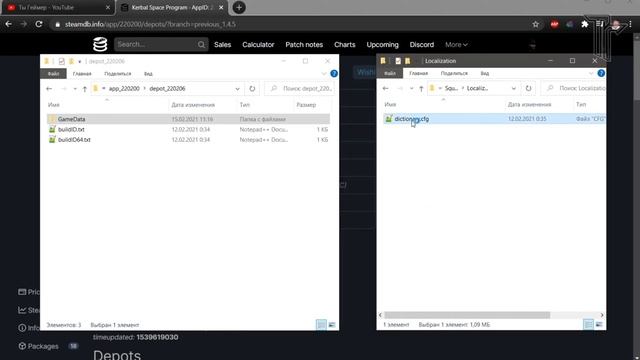The height and width of the screenshot is (360, 640).
Task: Open the Вид tab in Localization window
Action: coord(484,73)
